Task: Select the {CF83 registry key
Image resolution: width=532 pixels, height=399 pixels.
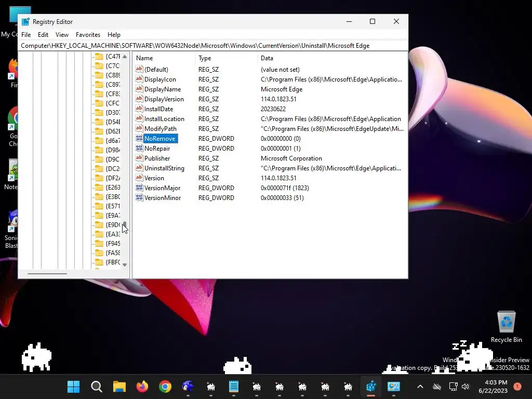Action: (113, 94)
